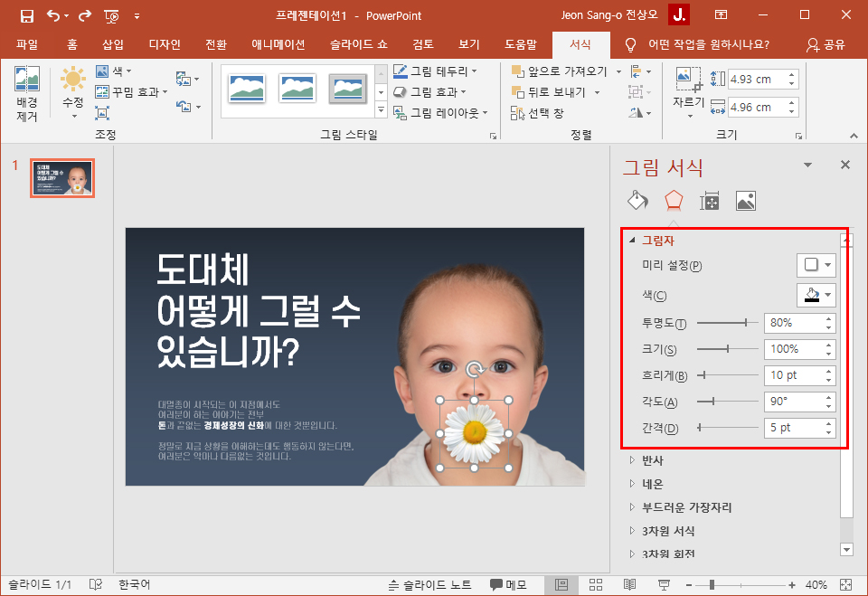Redo the last action
This screenshot has width=868, height=596.
tap(85, 15)
